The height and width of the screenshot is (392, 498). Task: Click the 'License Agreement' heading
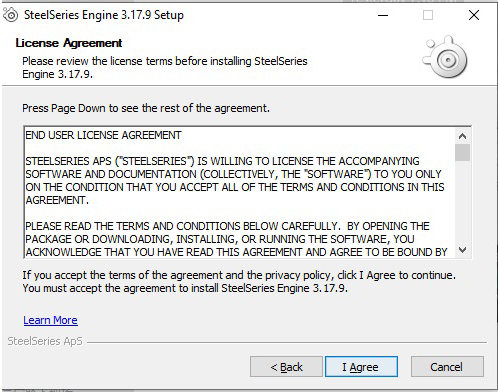(x=69, y=43)
